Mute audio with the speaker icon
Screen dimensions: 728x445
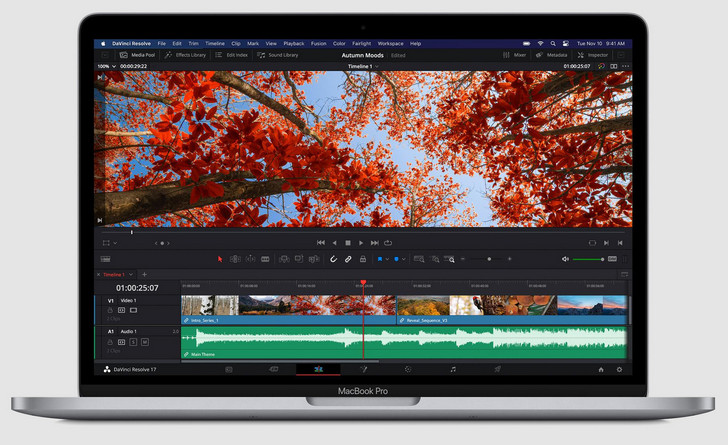pyautogui.click(x=565, y=259)
